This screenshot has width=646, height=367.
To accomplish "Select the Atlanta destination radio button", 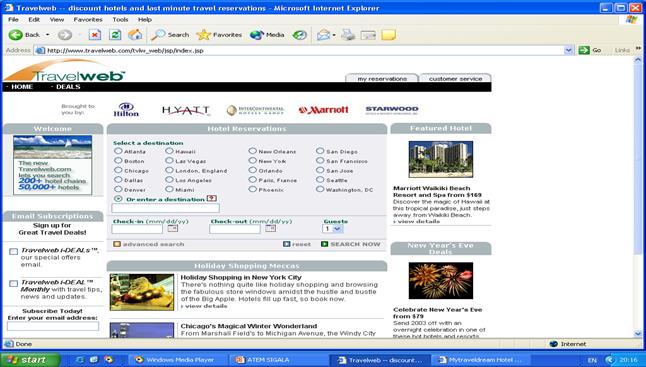I will coord(118,151).
